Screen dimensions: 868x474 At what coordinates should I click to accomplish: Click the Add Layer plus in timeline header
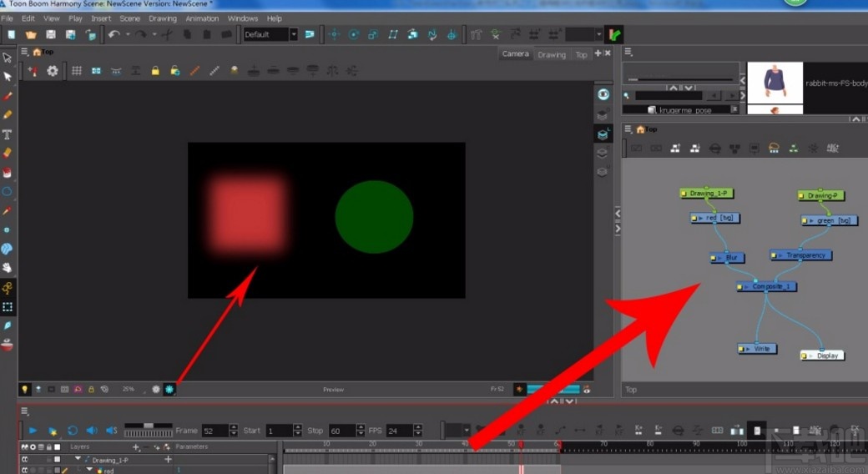pos(135,446)
